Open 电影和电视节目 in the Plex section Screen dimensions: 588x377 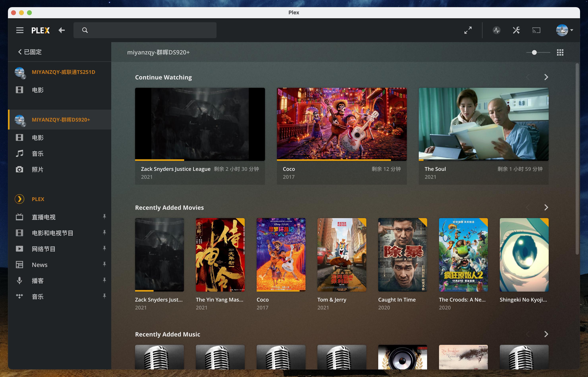[x=52, y=233]
